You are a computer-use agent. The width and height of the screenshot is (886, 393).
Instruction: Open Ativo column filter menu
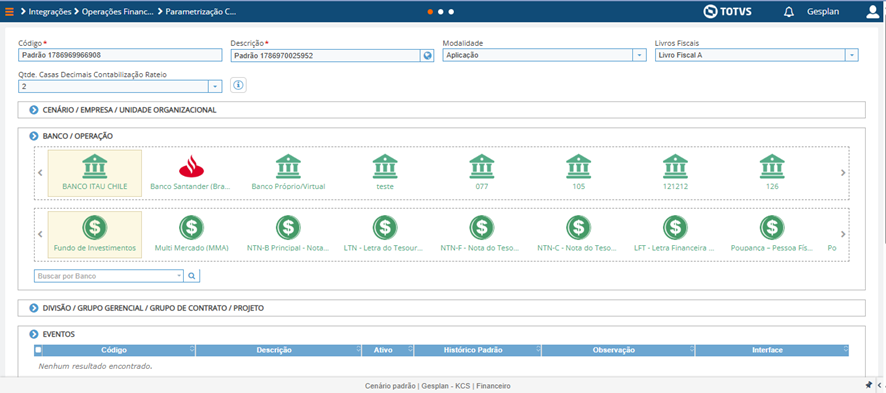[410, 350]
